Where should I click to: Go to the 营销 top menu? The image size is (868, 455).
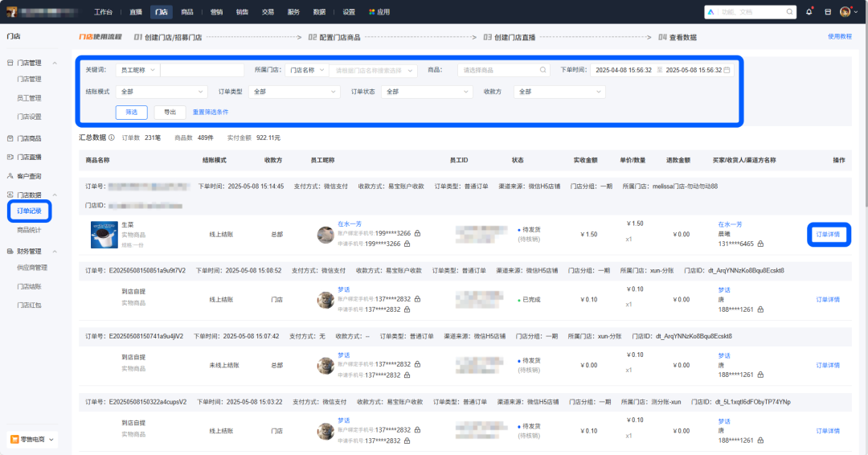(216, 11)
